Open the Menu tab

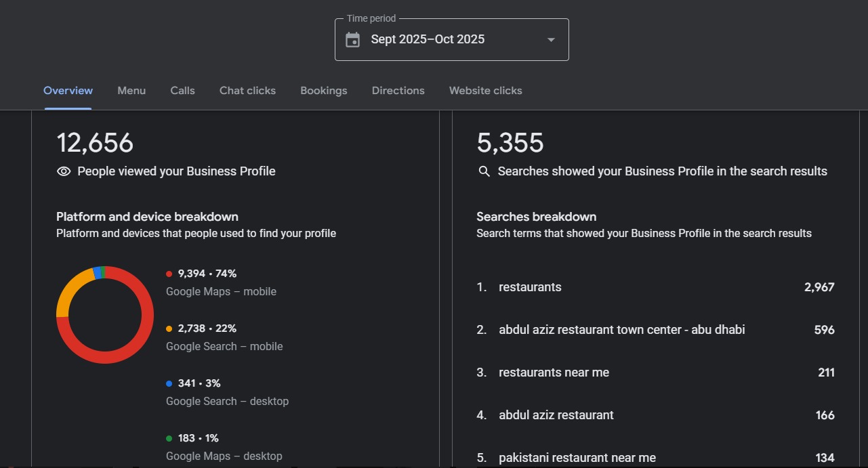[131, 91]
